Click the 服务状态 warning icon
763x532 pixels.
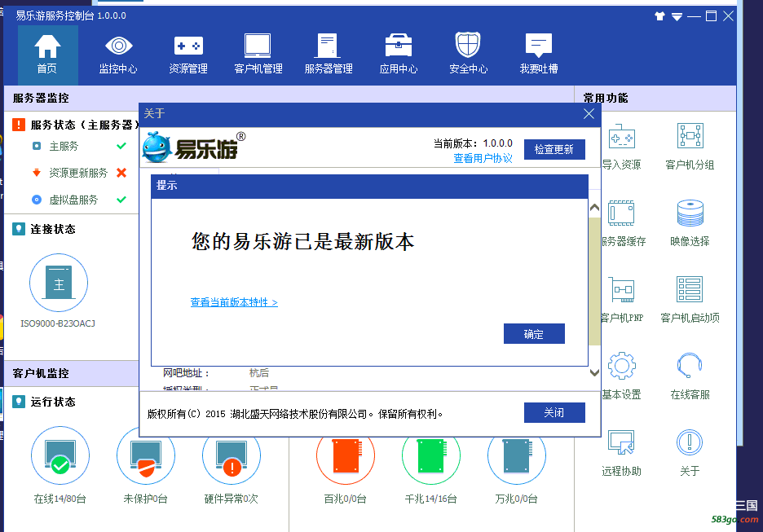[19, 125]
